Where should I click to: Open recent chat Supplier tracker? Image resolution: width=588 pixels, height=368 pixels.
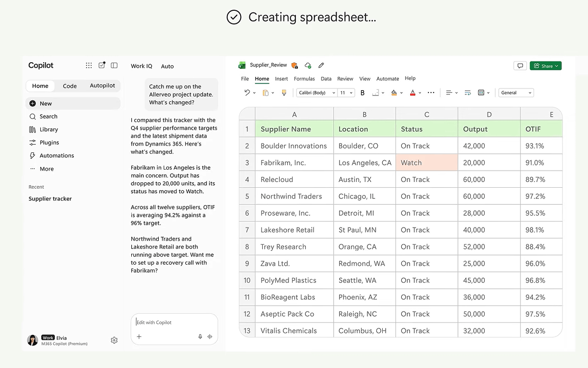(x=50, y=199)
